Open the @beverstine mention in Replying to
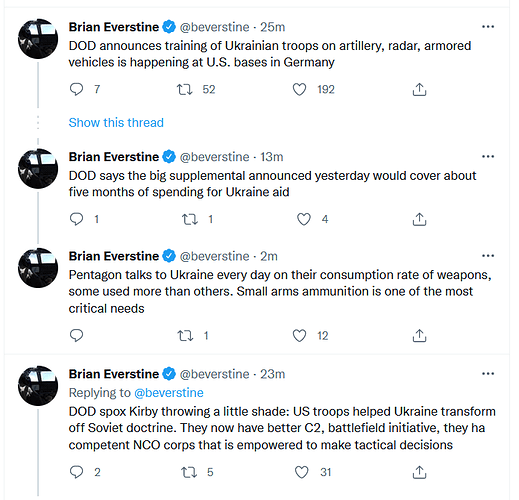Image resolution: width=519 pixels, height=500 pixels. [169, 393]
